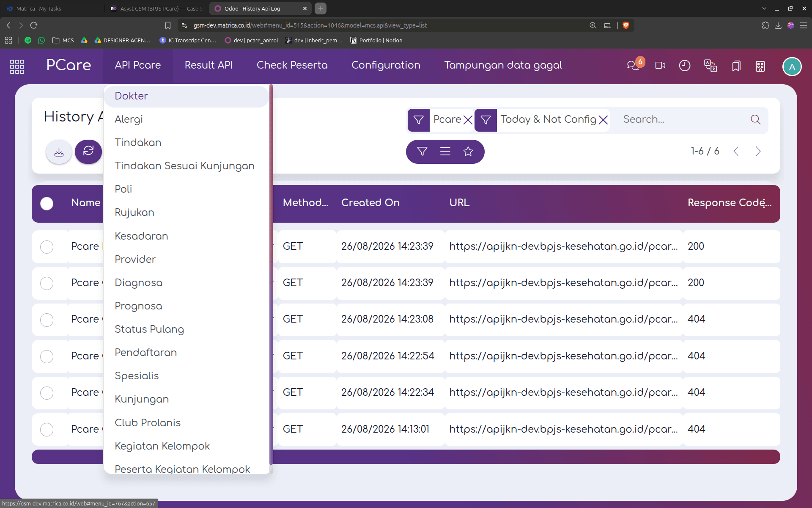Open the browser extensions puzzle icon
The width and height of the screenshot is (812, 508).
(765, 25)
